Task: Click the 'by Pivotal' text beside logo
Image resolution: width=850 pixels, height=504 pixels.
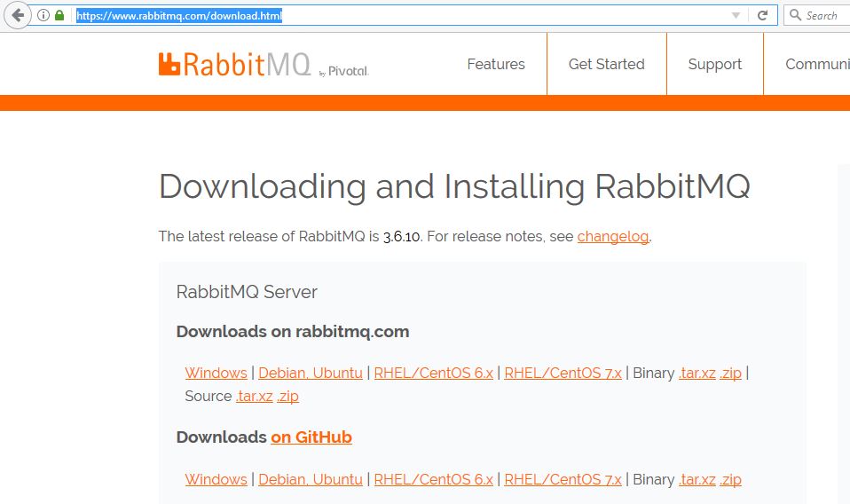Action: pos(344,71)
